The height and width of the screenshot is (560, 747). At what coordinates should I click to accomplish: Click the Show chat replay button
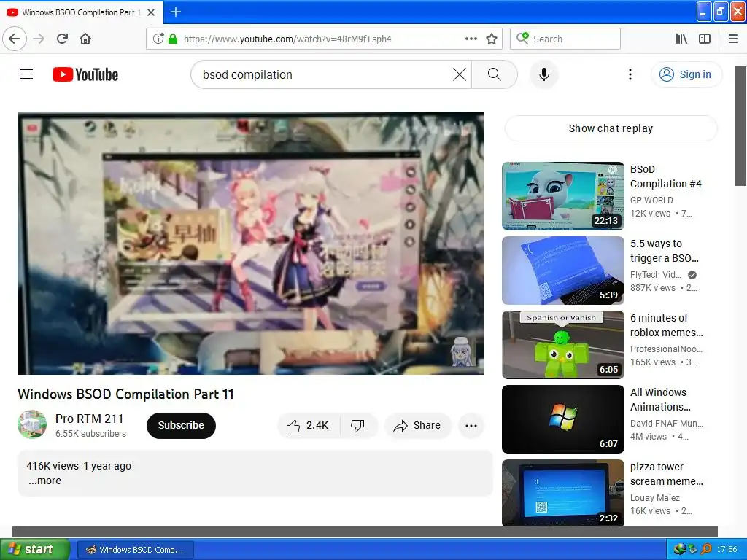(x=611, y=128)
